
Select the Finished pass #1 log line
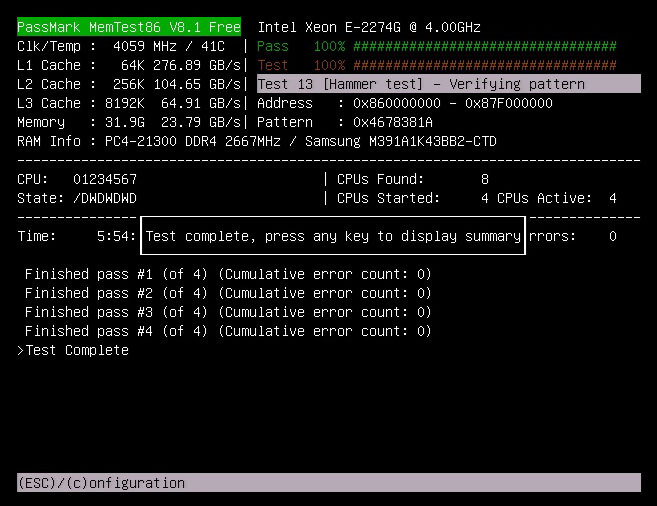(228, 274)
